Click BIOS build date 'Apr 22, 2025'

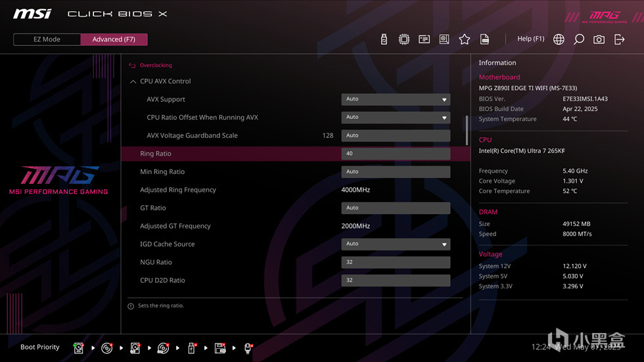(580, 109)
